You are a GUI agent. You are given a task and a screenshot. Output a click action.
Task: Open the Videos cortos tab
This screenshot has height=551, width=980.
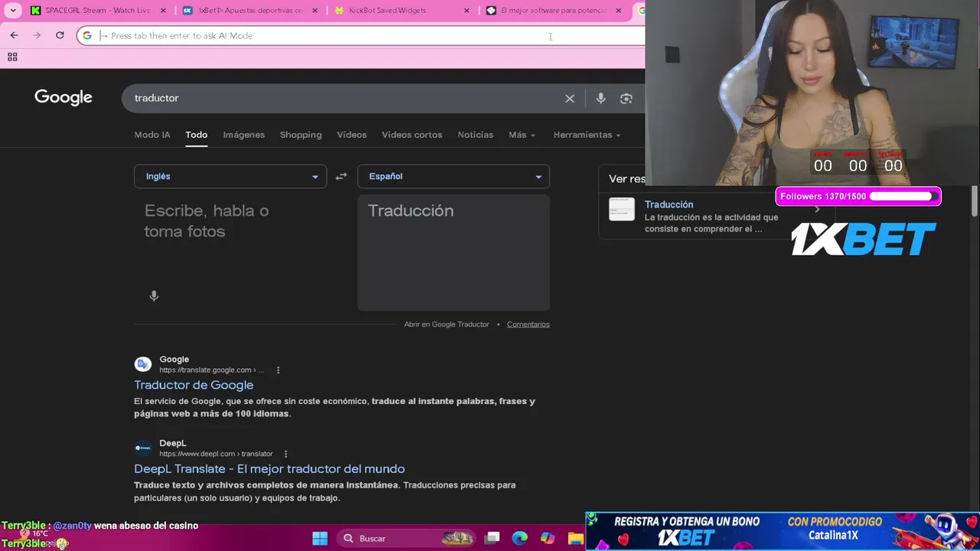tap(412, 135)
